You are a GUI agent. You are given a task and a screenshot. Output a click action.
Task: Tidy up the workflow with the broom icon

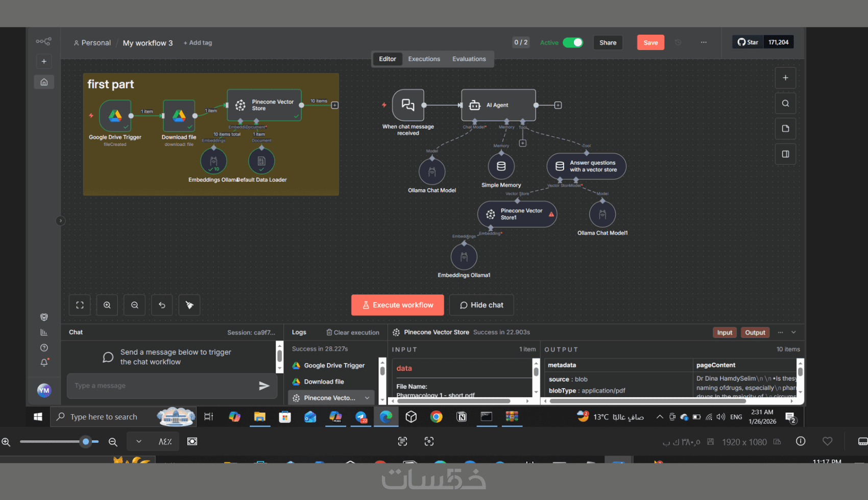(189, 305)
